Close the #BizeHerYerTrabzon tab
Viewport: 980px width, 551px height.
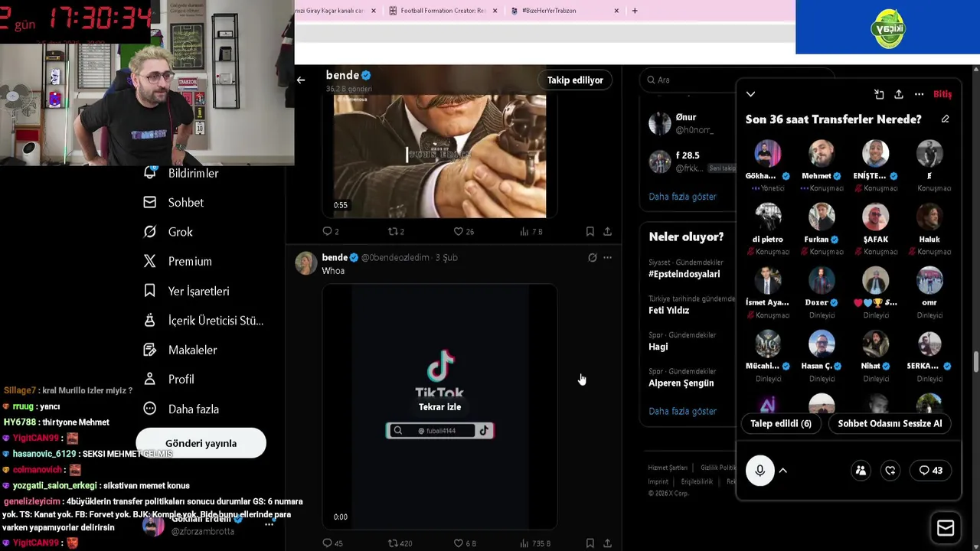coord(616,11)
